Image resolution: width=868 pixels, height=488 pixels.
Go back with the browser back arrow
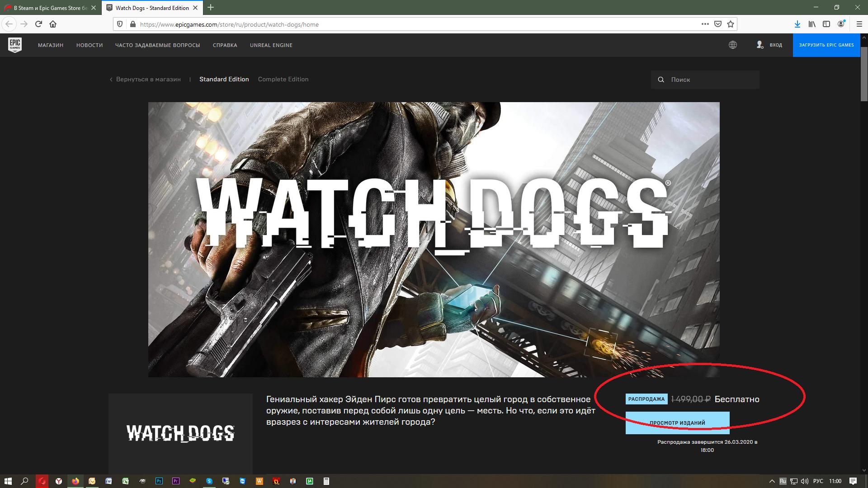pyautogui.click(x=9, y=24)
